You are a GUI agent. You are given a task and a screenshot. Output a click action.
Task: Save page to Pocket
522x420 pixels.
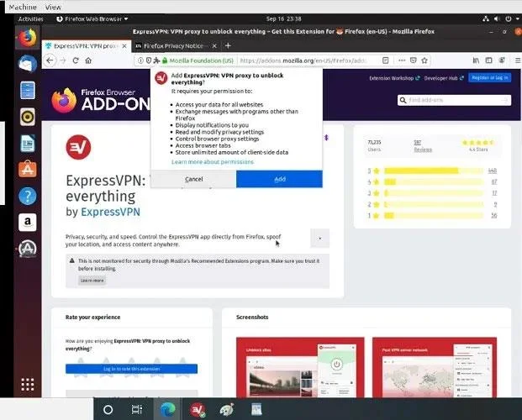(413, 60)
